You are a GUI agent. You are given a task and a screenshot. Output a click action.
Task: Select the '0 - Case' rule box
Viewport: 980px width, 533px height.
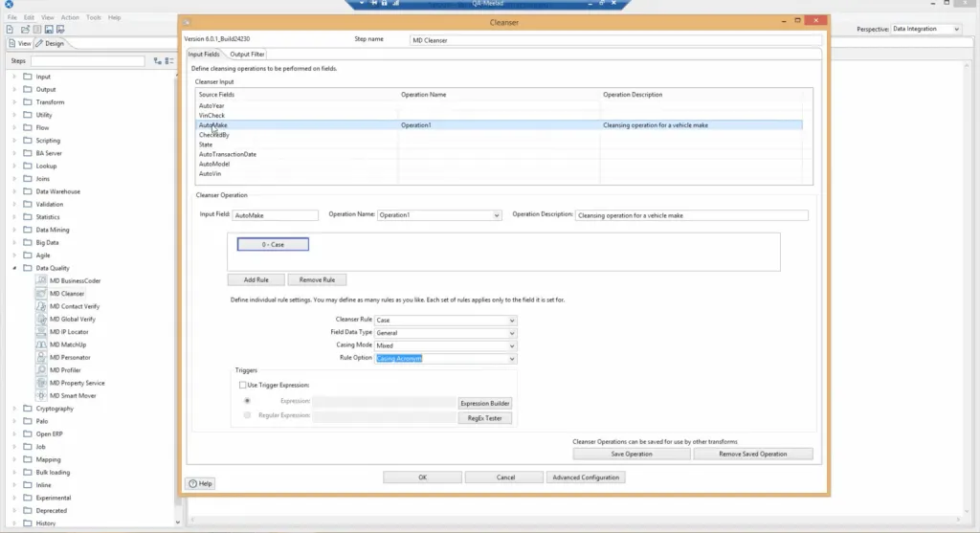[273, 244]
